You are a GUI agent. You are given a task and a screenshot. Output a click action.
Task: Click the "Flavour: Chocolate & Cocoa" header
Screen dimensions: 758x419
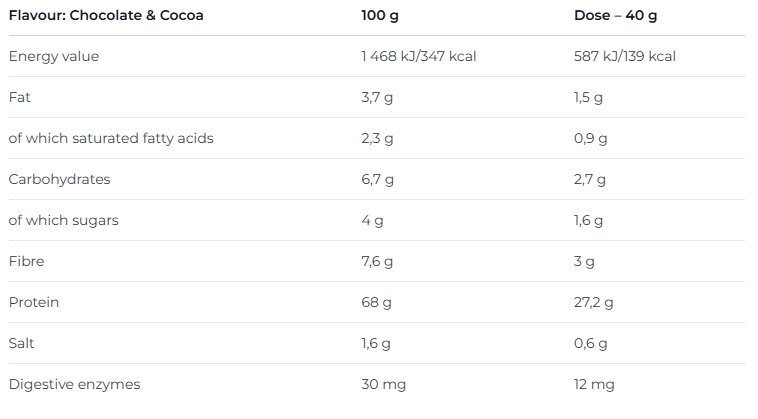click(106, 15)
